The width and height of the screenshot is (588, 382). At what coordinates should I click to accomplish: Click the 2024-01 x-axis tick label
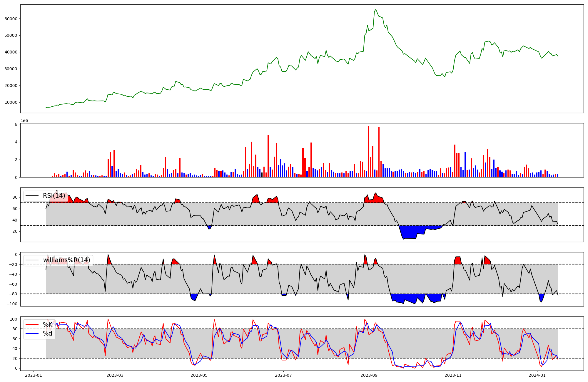tap(537, 375)
